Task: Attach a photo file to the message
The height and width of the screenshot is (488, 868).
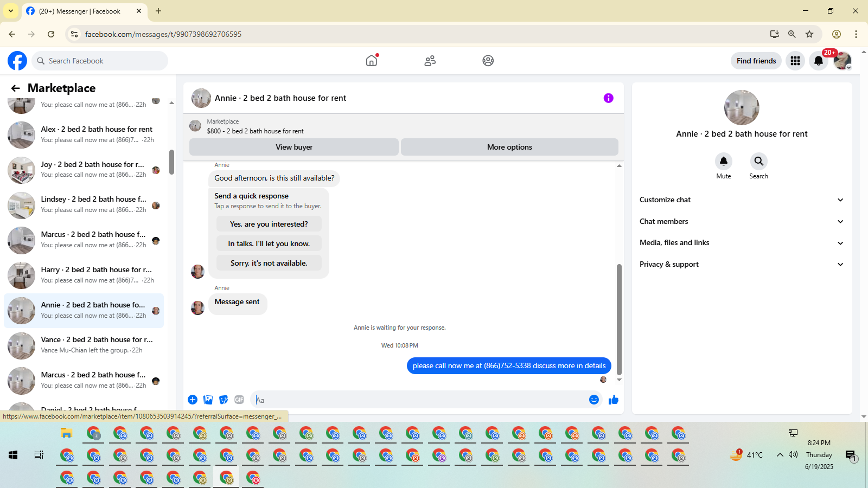Action: 208,400
